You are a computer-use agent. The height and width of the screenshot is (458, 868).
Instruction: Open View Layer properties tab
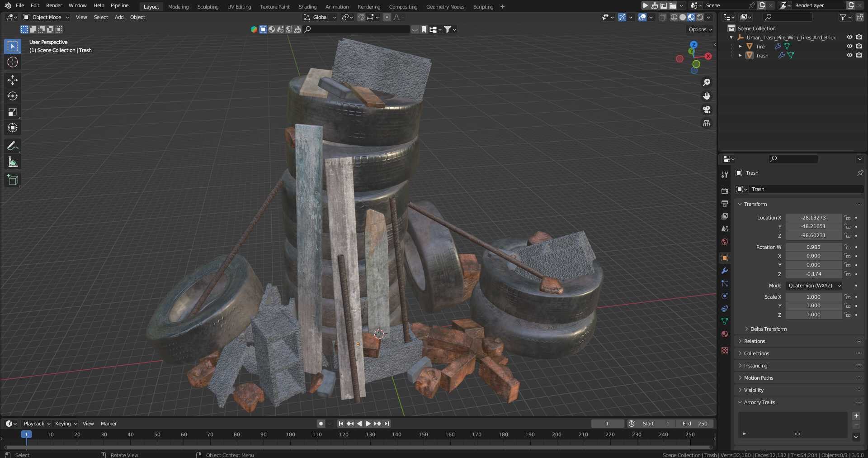725,216
